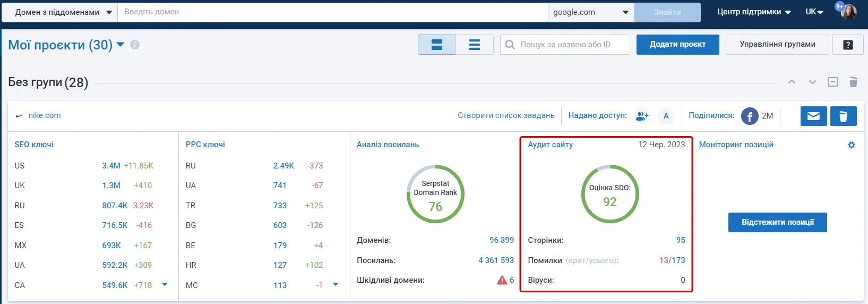Viewport: 868px width, 304px height.
Task: Click RU SEO keywords value 807.4K
Action: coord(115,206)
